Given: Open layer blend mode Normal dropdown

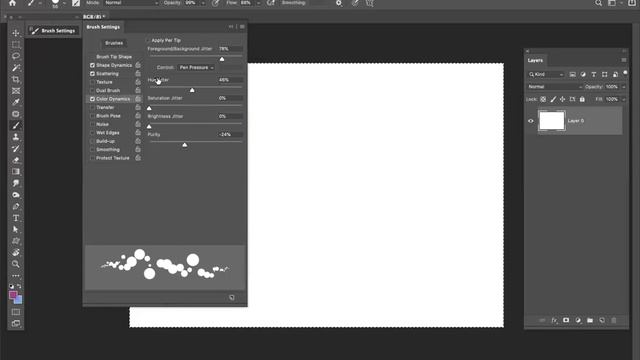Looking at the screenshot, I should point(555,87).
